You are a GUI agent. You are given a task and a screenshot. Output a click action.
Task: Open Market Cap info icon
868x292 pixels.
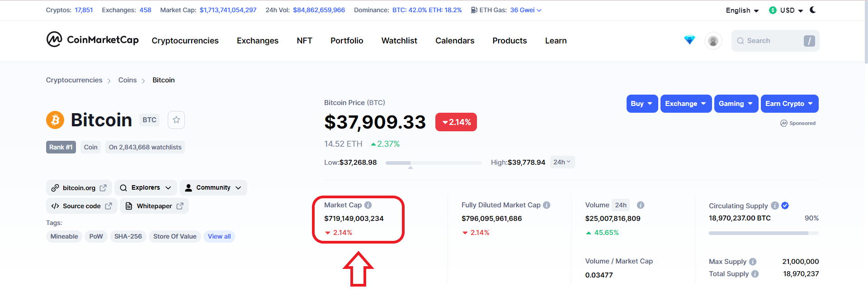pyautogui.click(x=368, y=205)
